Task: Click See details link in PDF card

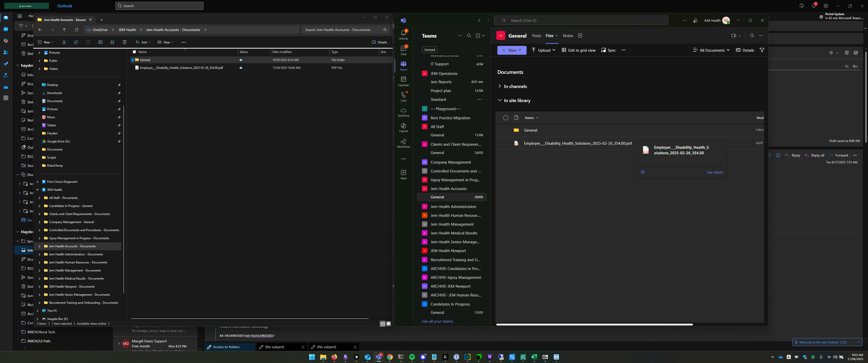Action: click(x=715, y=172)
